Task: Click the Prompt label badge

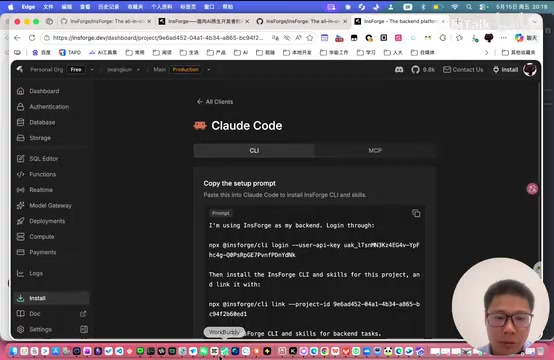Action: point(220,213)
